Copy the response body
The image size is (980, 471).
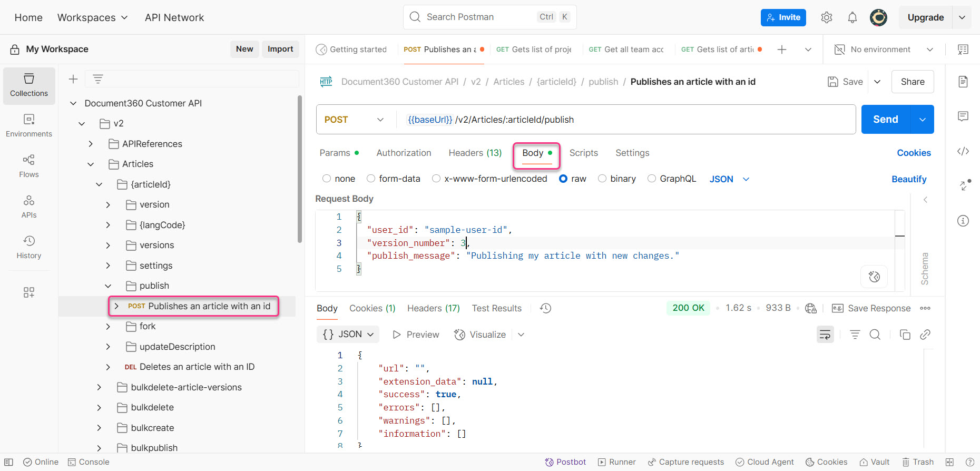pos(905,335)
